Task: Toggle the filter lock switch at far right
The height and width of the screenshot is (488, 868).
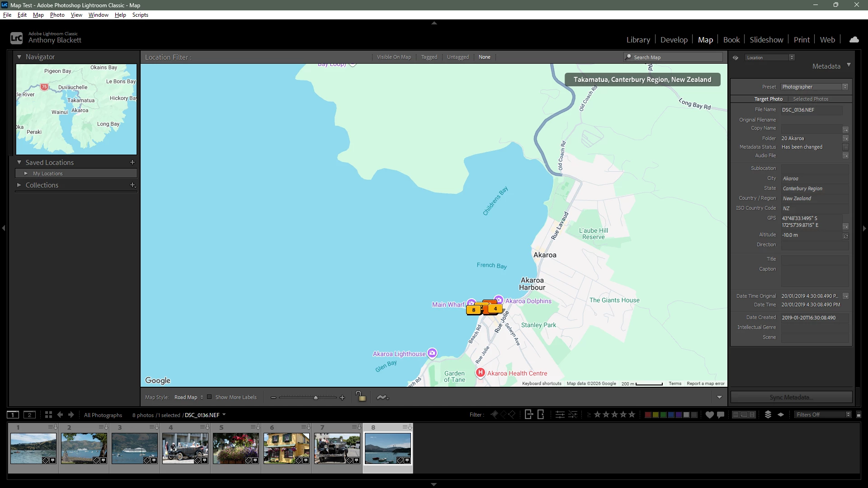Action: click(859, 415)
